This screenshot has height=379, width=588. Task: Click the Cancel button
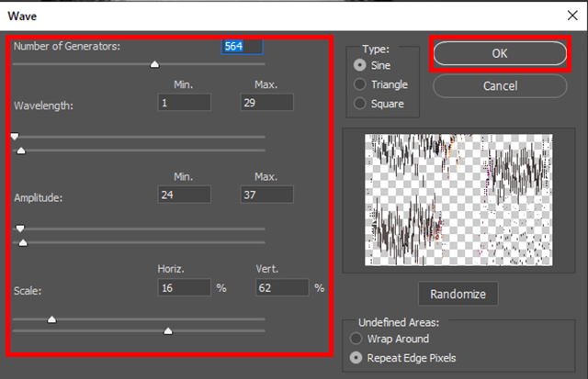tap(500, 86)
